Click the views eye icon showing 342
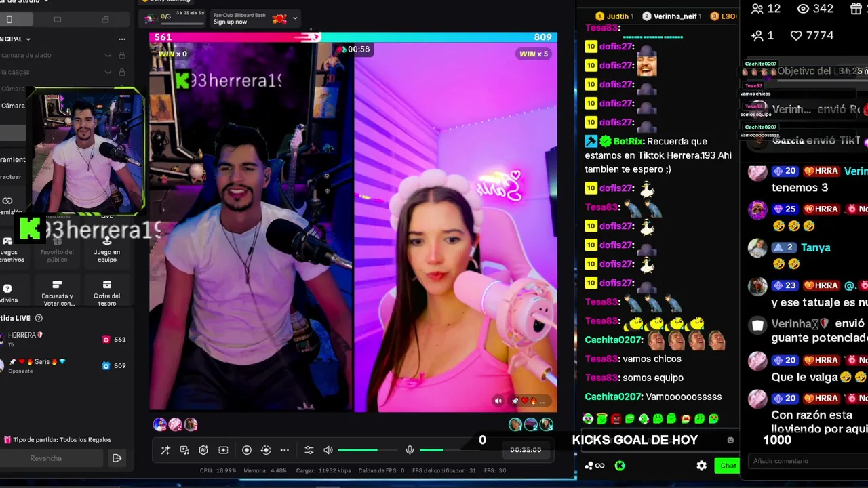 pos(804,9)
